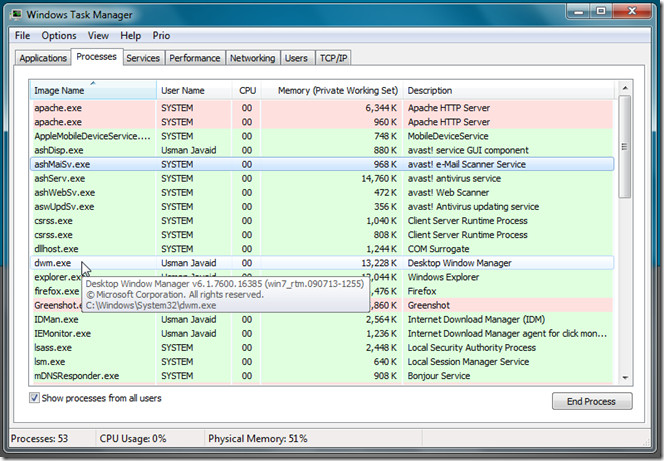The height and width of the screenshot is (461, 664).
Task: Switch to the Services tab
Action: (x=143, y=58)
